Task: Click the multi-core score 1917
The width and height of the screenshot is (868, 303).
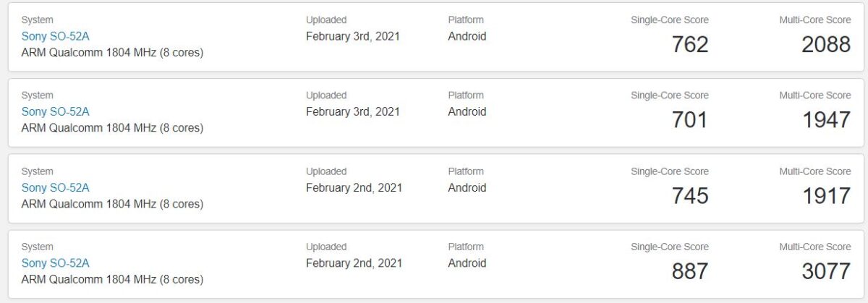Action: pos(826,196)
